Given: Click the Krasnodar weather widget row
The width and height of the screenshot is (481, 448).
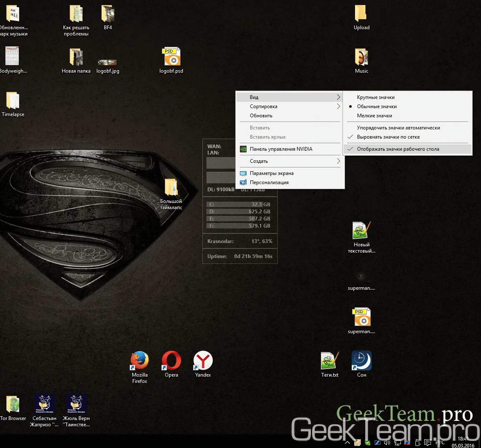Looking at the screenshot, I should 240,241.
